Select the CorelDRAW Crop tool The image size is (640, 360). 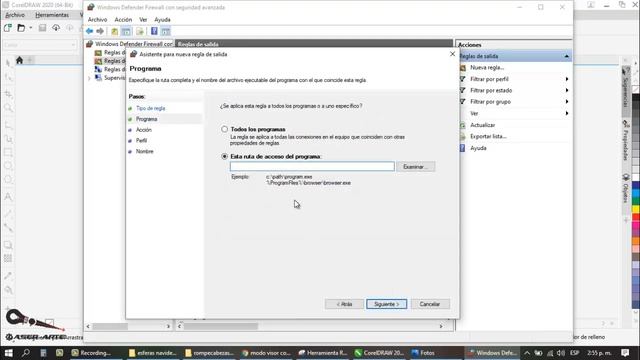point(8,94)
